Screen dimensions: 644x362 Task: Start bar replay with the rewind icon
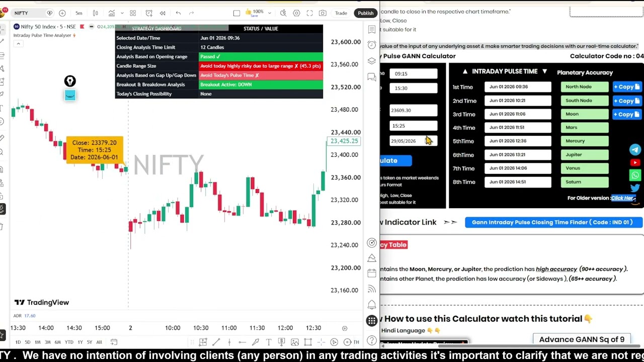click(163, 13)
